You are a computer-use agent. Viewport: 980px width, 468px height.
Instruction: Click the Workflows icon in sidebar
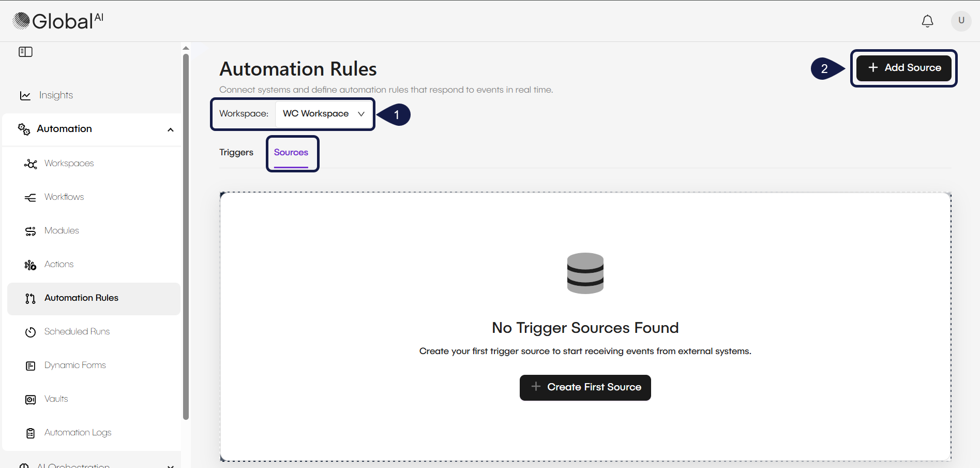31,198
